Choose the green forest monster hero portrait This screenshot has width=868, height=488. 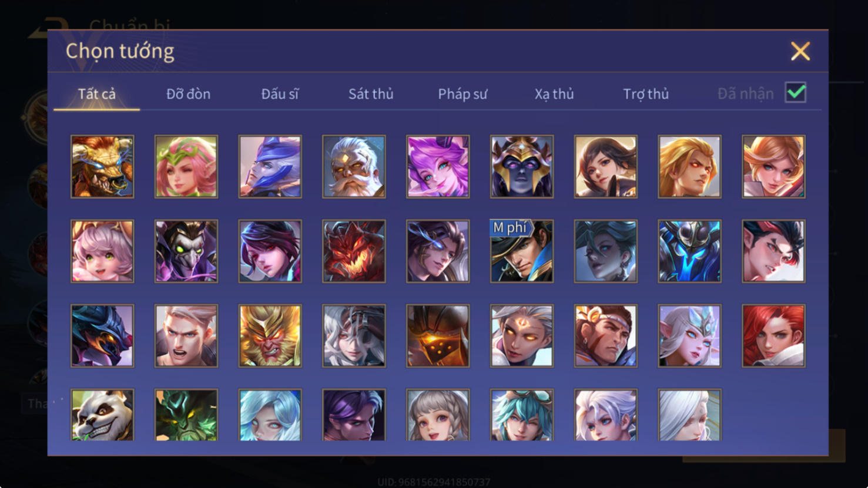coord(186,415)
